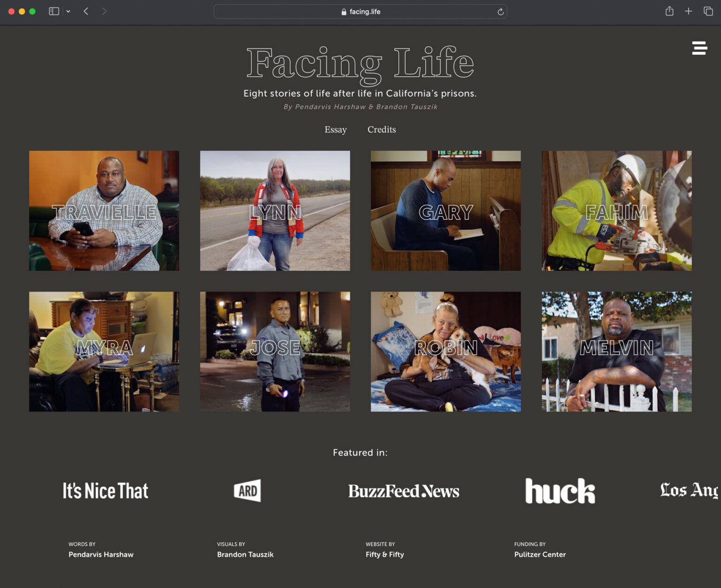The height and width of the screenshot is (588, 721).
Task: Open Brandon Tauszik footer link
Action: 245,555
